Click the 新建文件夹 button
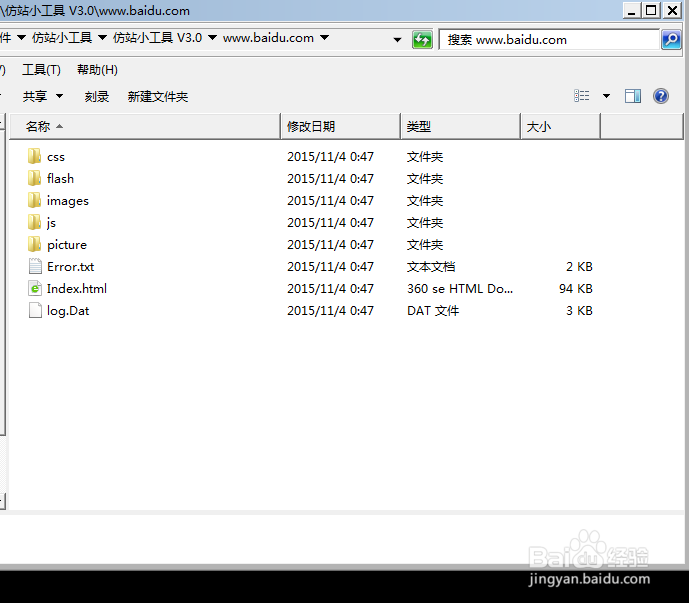The height and width of the screenshot is (603, 689). click(x=158, y=96)
